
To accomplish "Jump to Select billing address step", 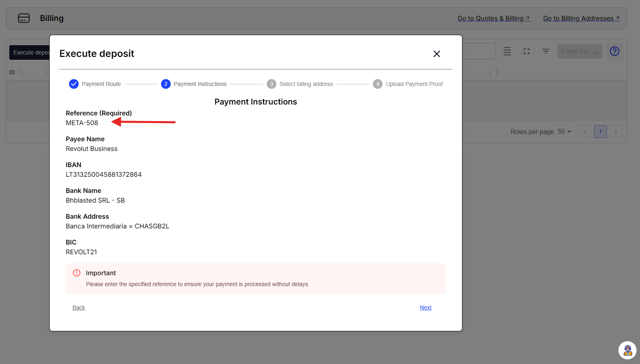I will coord(272,84).
